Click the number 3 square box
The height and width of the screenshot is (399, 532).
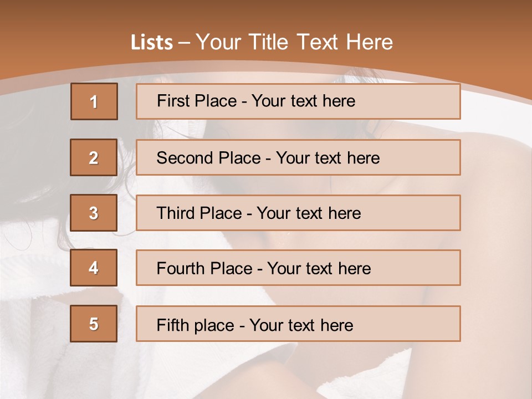click(94, 213)
